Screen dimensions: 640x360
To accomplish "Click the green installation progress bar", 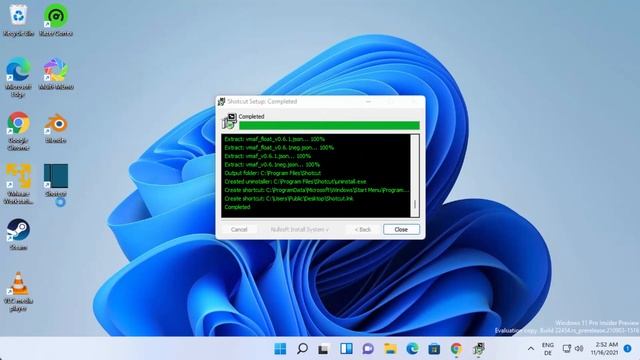I will click(329, 125).
